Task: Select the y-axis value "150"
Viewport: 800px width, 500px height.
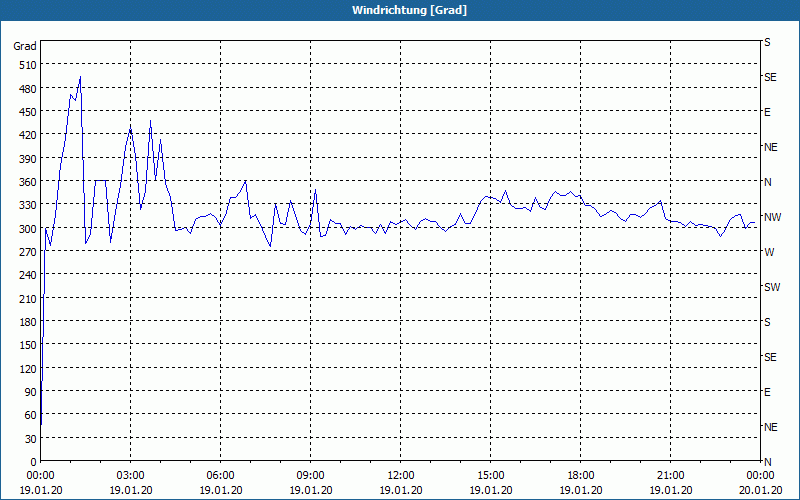Action: coord(28,345)
